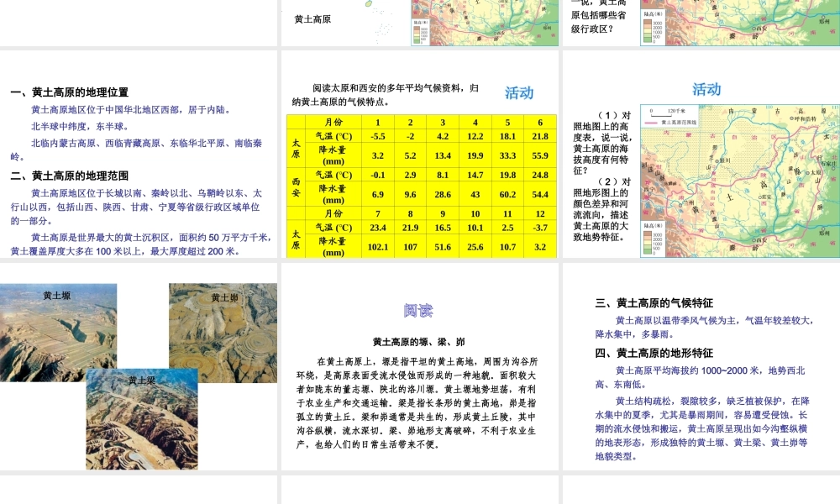Click the table cell showing 54.4

[x=540, y=194]
